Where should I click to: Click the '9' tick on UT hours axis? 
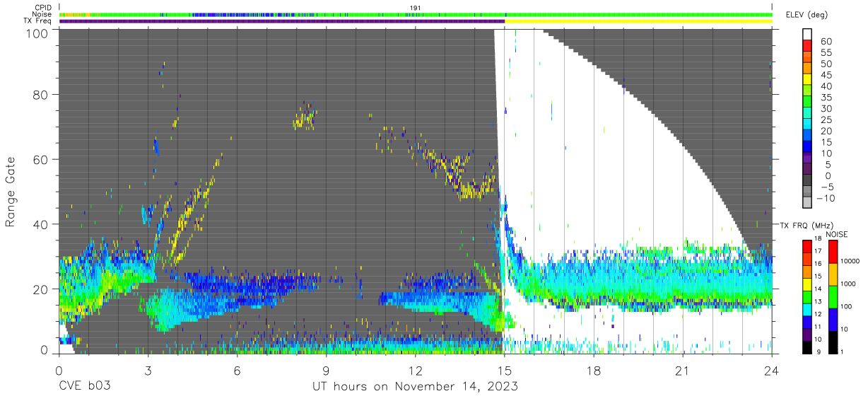(326, 370)
